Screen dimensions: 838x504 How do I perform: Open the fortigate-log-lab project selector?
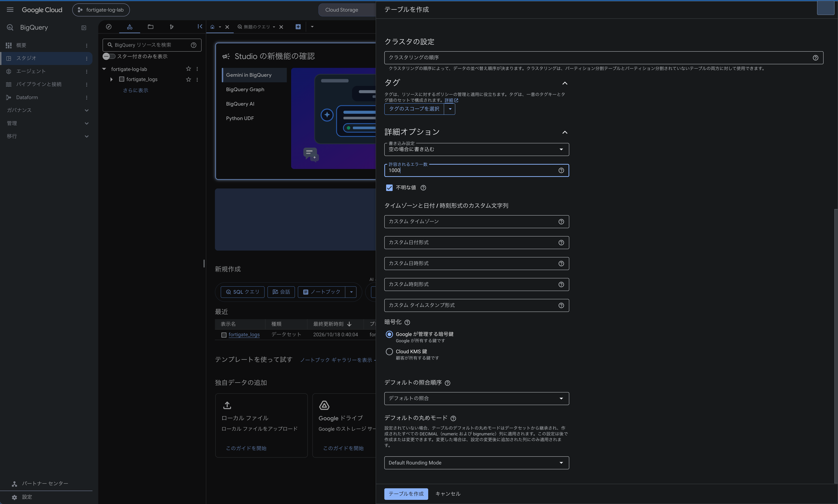click(101, 10)
